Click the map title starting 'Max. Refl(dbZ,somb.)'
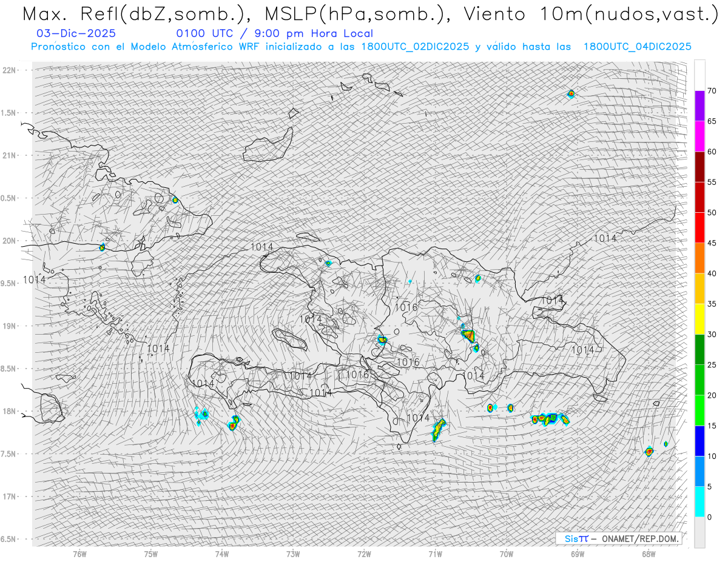This screenshot has width=728, height=562. [369, 14]
